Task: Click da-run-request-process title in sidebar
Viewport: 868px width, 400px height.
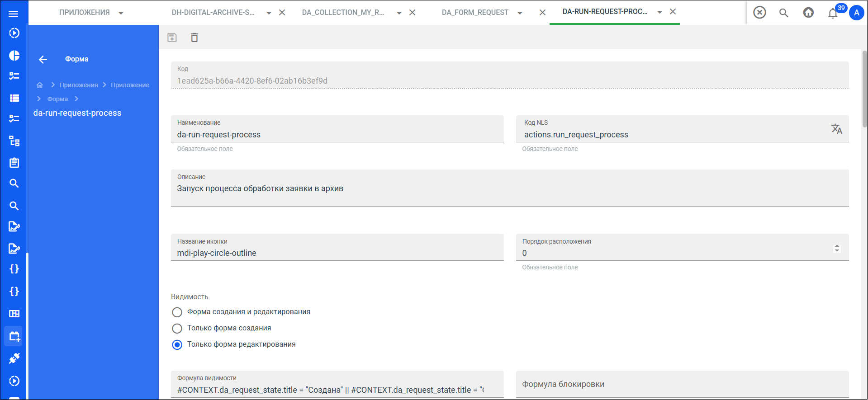Action: [77, 113]
